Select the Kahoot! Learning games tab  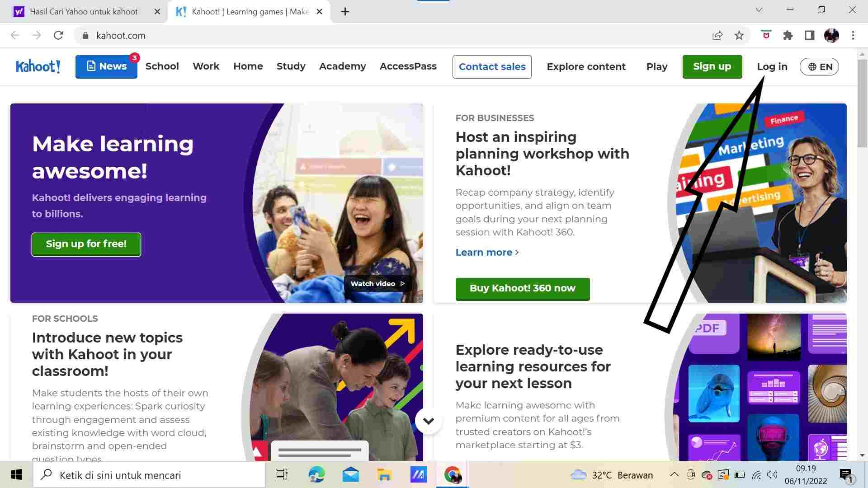(x=250, y=12)
